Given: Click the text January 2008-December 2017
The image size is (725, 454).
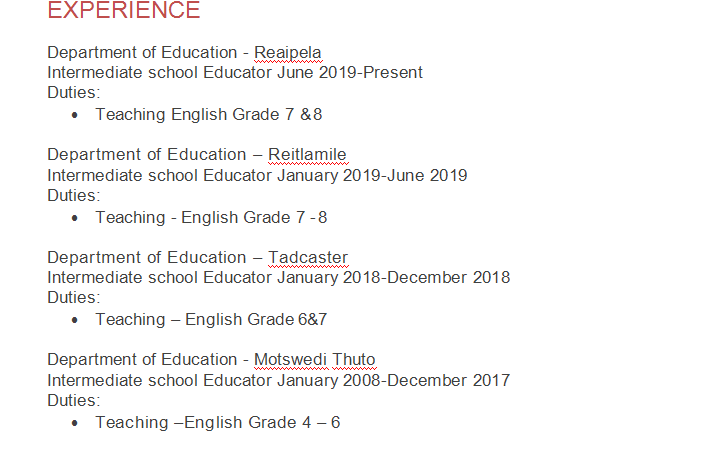Looking at the screenshot, I should [393, 380].
